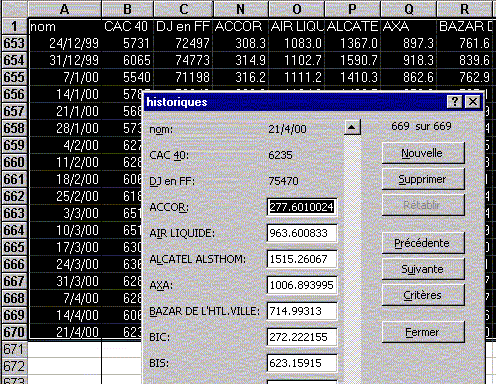The width and height of the screenshot is (496, 384).
Task: Edit the AIR LIQUIDE value field
Action: tap(302, 233)
